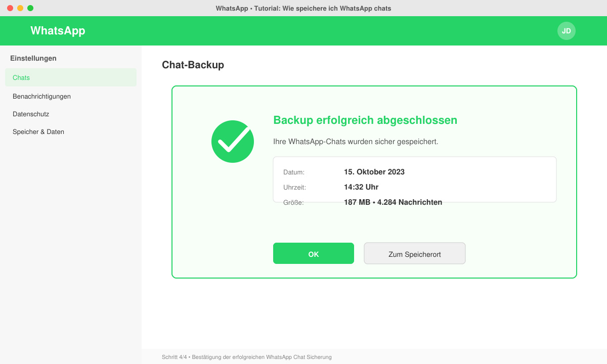Click Zum Speicherort button
Image resolution: width=607 pixels, height=364 pixels.
[415, 253]
